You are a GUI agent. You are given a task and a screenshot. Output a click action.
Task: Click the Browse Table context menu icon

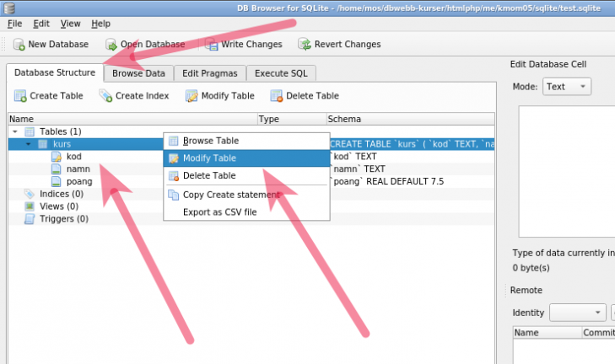173,141
